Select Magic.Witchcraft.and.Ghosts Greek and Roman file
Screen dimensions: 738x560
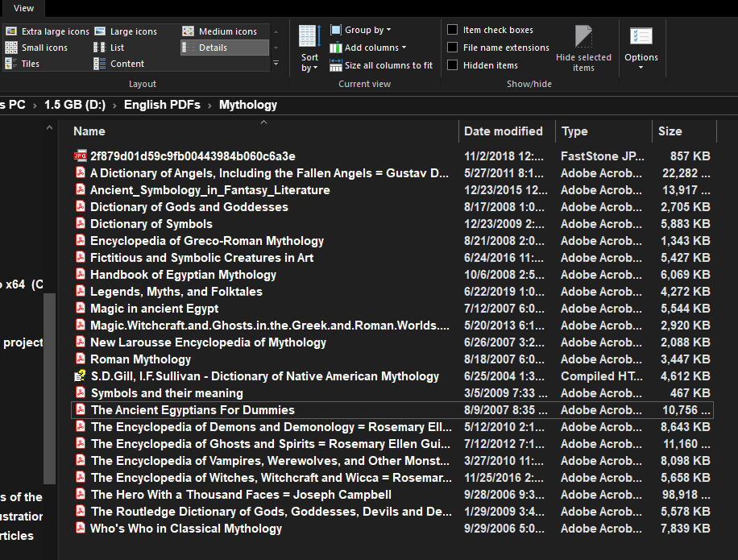click(x=392, y=326)
